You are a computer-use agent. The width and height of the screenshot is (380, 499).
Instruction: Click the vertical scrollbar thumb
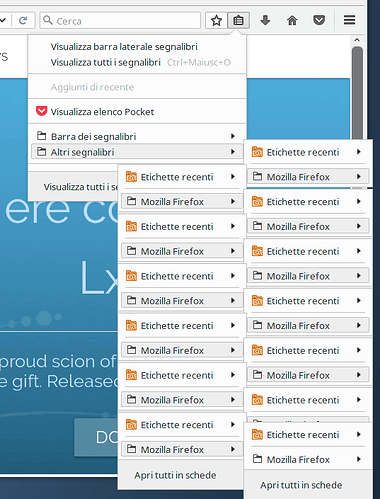click(357, 93)
